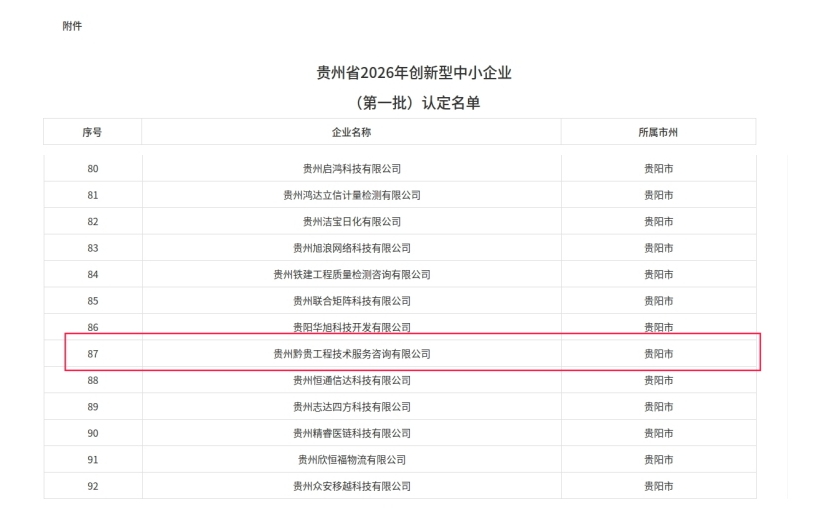Click the title 贵州省2026年创新型中小企业
The width and height of the screenshot is (818, 507).
click(x=414, y=73)
